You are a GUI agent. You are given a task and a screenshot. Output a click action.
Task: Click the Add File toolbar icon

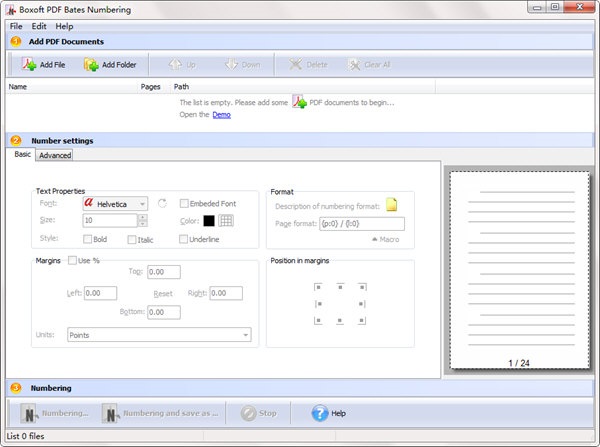29,64
